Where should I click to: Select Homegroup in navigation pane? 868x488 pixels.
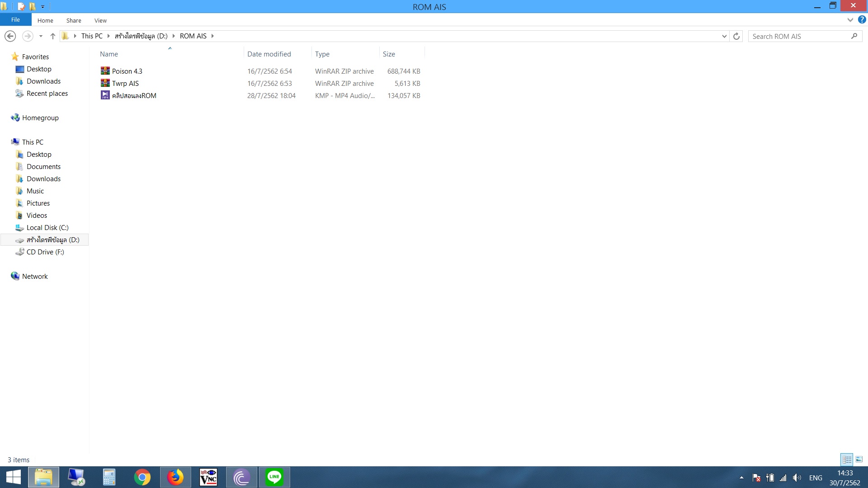pyautogui.click(x=40, y=118)
